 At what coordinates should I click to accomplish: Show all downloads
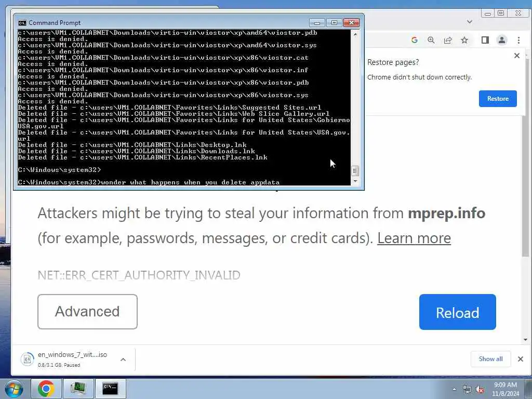coord(490,359)
